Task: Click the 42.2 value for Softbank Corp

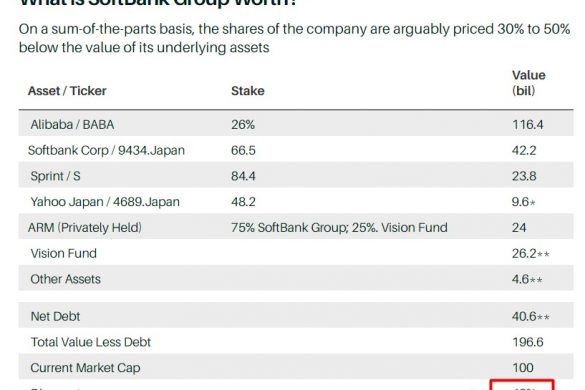Action: pyautogui.click(x=524, y=150)
